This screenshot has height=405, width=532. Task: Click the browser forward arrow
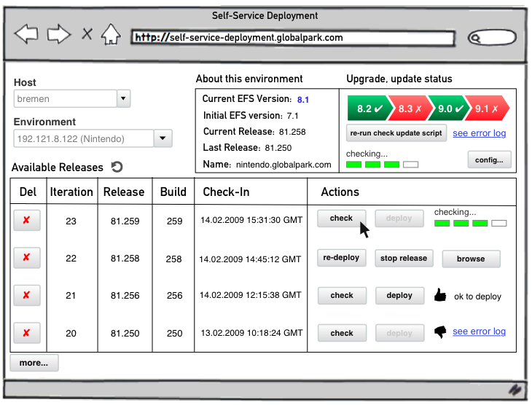coord(58,34)
